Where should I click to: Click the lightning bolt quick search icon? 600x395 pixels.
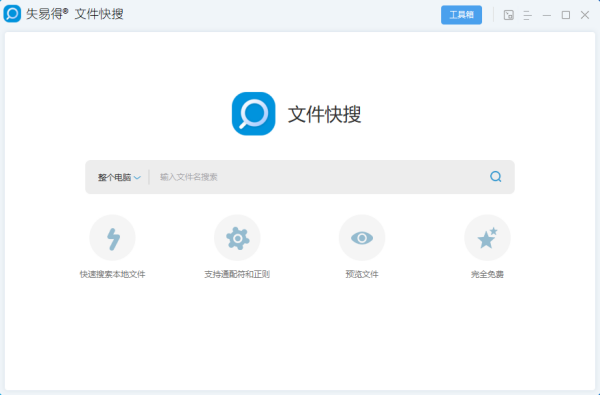(x=112, y=238)
